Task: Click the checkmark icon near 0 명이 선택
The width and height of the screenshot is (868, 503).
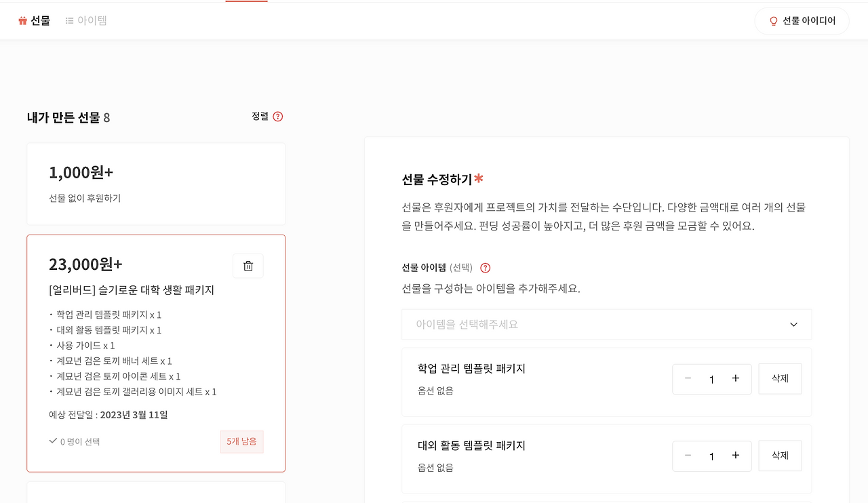Action: [x=52, y=440]
